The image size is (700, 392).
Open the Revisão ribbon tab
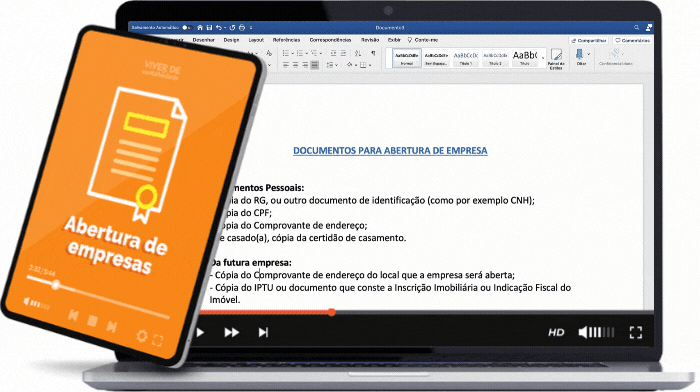pos(370,40)
